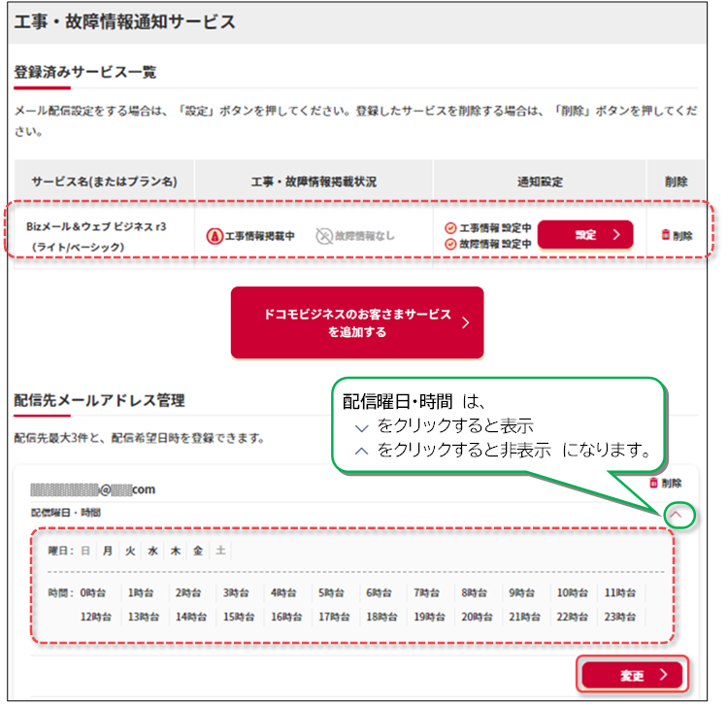Click 削除 in the service table row
The width and height of the screenshot is (728, 707).
pos(682,236)
